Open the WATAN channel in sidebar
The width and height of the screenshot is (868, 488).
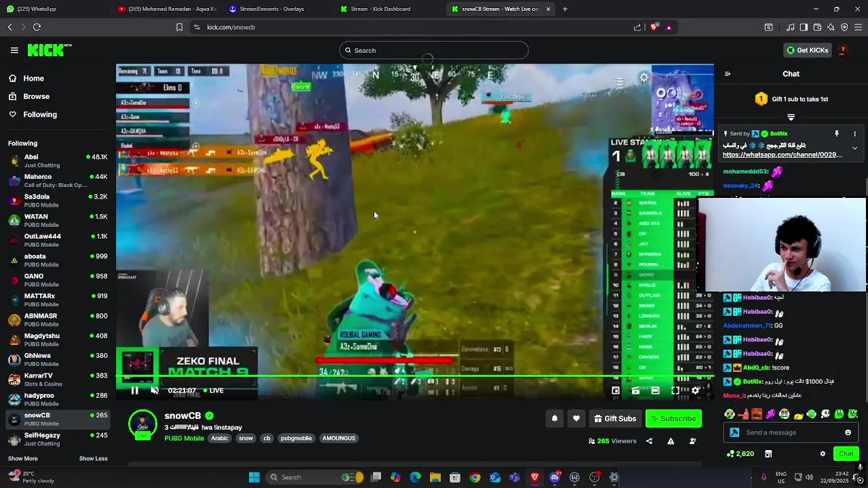tap(57, 220)
